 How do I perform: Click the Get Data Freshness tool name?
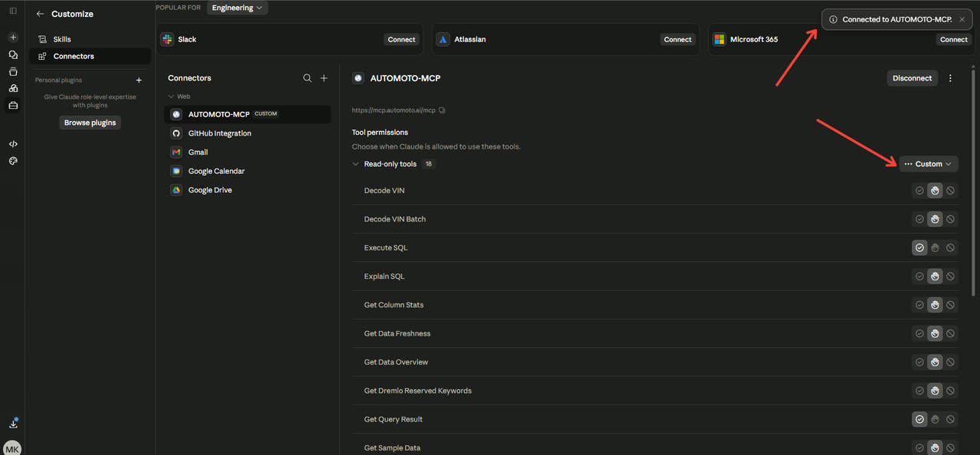397,334
